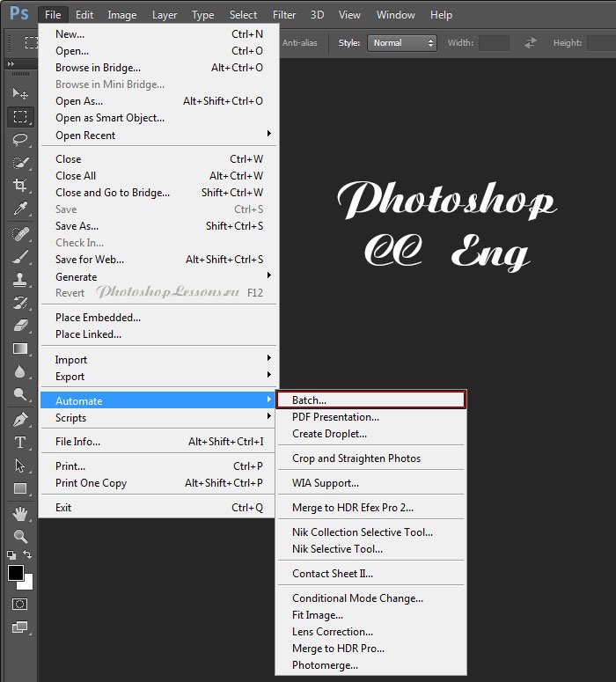Select the Eyedropper tool

coord(19,209)
